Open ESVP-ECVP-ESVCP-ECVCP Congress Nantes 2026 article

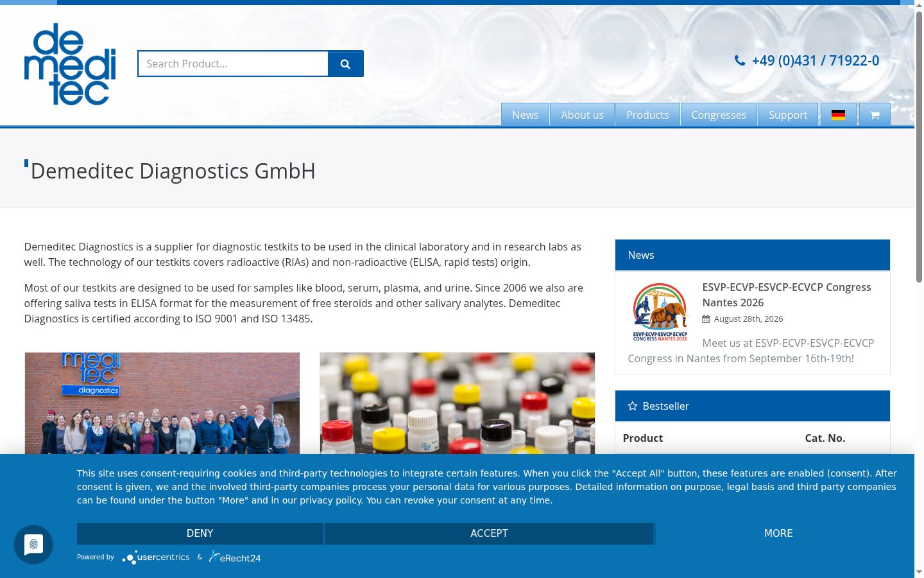(786, 295)
